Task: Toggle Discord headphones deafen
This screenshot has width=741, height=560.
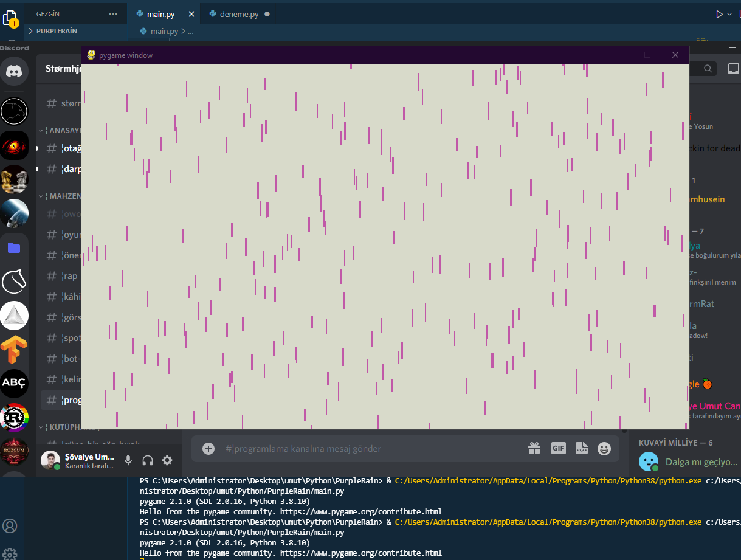Action: point(148,460)
